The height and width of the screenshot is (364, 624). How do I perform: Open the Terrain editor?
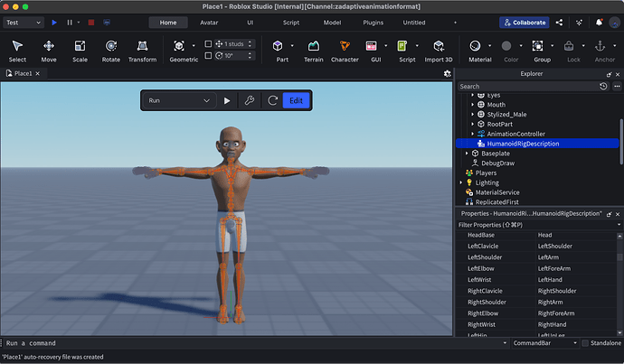[314, 51]
